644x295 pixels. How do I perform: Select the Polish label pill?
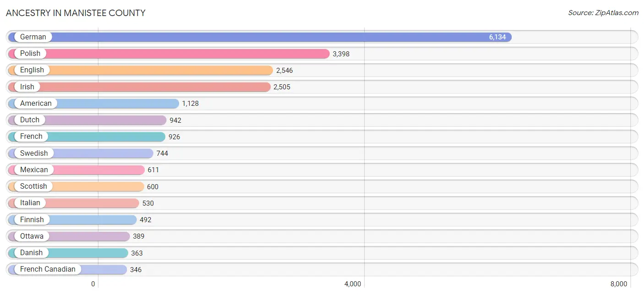pyautogui.click(x=30, y=54)
